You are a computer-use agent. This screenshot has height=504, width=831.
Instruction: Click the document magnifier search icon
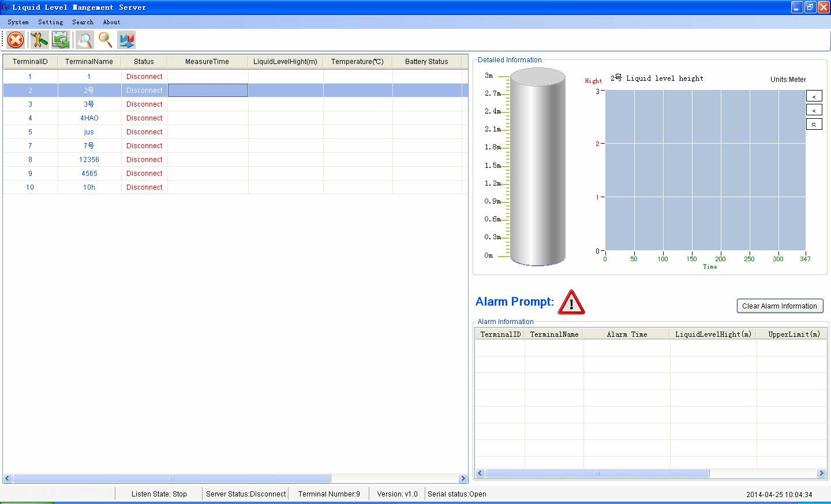[x=84, y=40]
